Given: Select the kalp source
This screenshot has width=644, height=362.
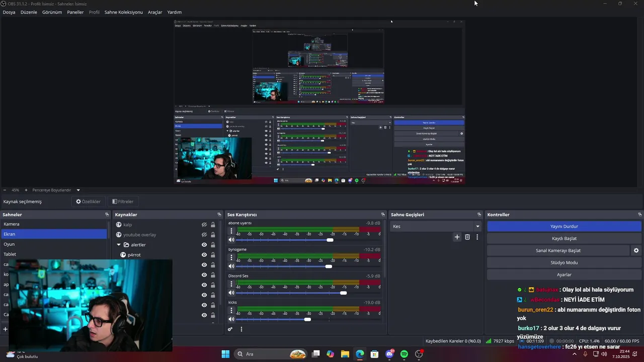Looking at the screenshot, I should click(x=127, y=225).
